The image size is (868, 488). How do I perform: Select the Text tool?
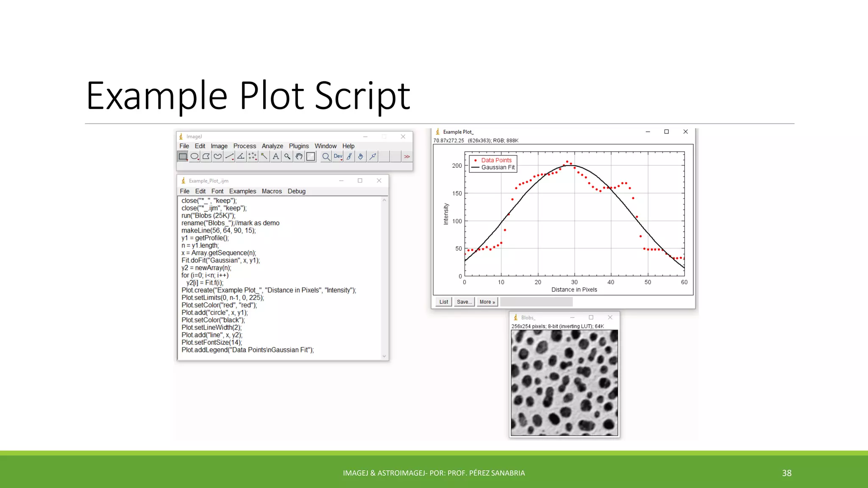[276, 157]
